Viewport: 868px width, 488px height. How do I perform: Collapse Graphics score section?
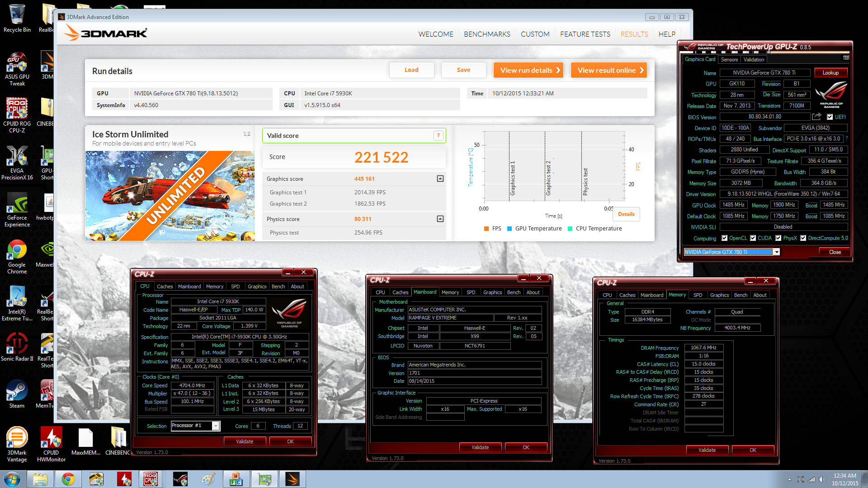tap(440, 178)
